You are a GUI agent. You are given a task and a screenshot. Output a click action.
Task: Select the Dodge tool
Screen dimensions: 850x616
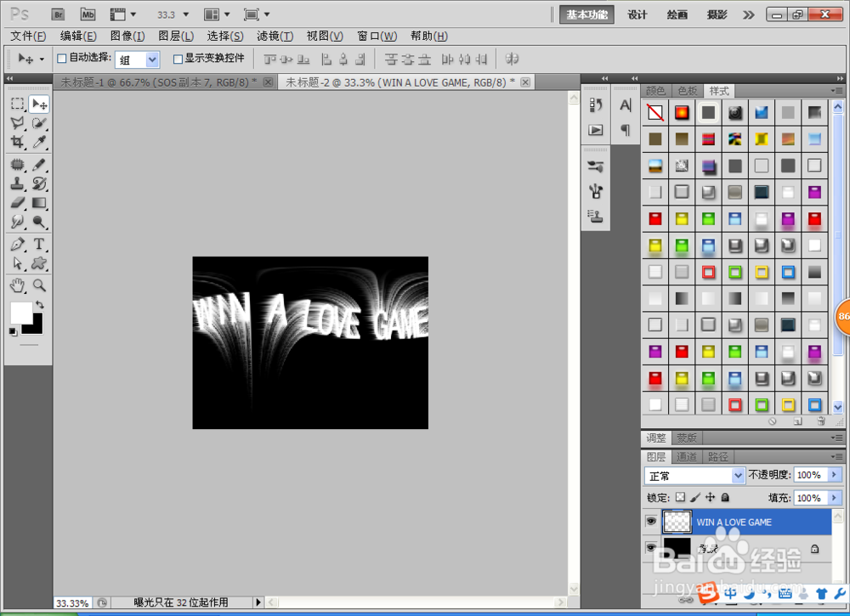click(39, 222)
